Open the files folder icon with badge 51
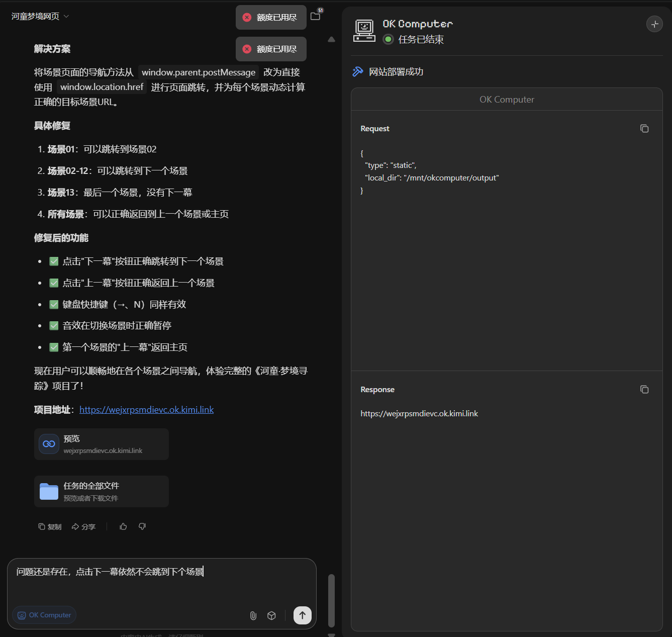Image resolution: width=672 pixels, height=637 pixels. pos(316,16)
